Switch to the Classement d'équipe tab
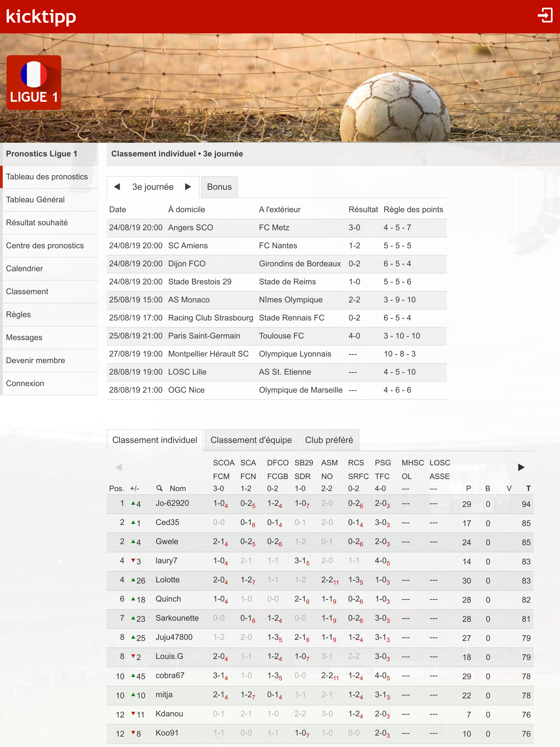Screen dimensions: 560x747 (251, 440)
